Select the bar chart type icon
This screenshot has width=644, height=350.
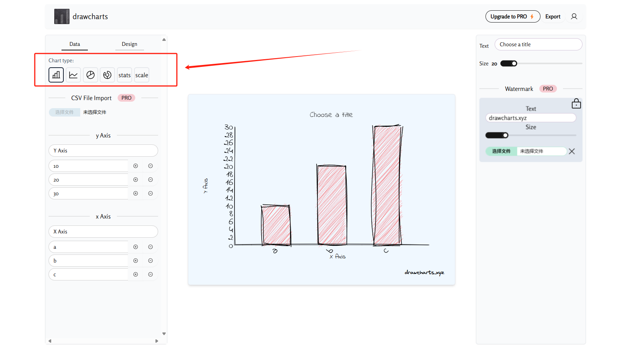[x=56, y=75]
